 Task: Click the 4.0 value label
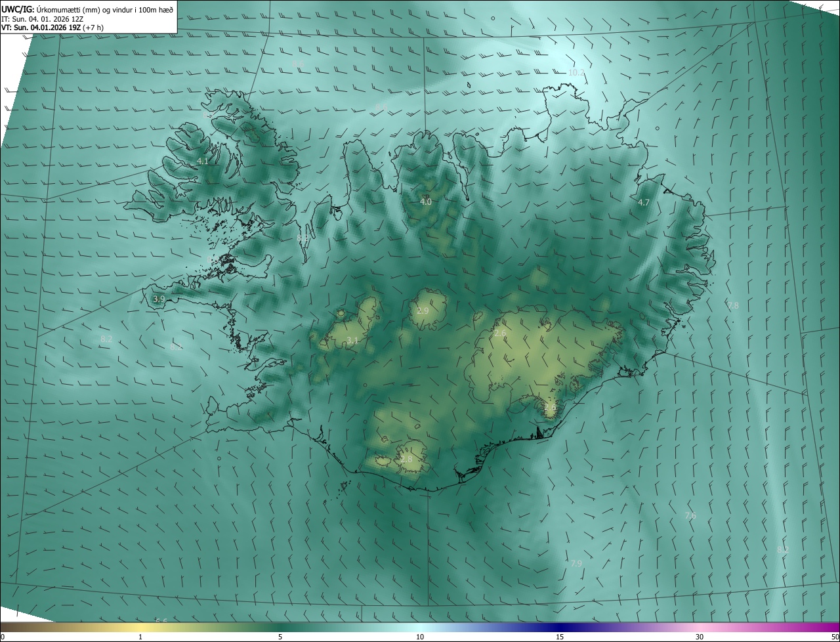click(426, 202)
